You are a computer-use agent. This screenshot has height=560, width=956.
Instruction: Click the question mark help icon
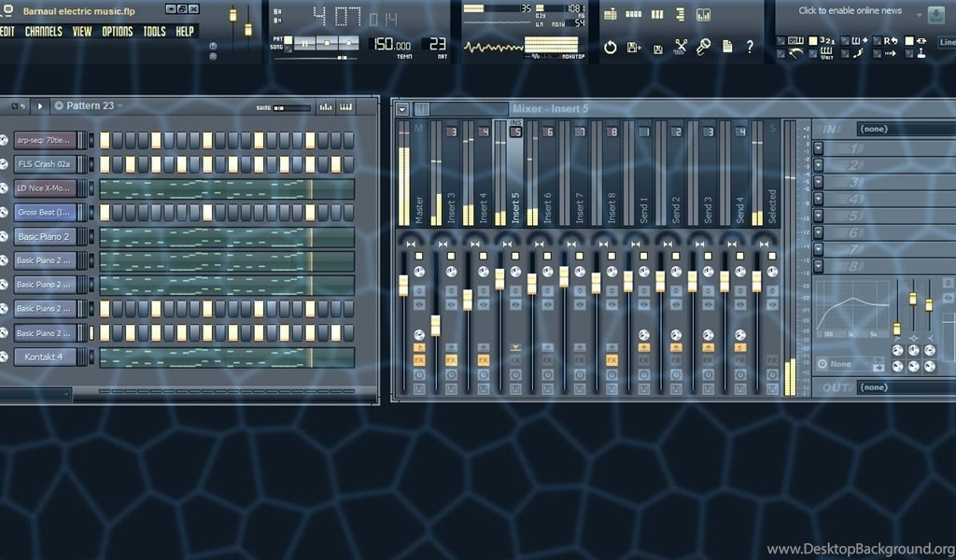750,47
